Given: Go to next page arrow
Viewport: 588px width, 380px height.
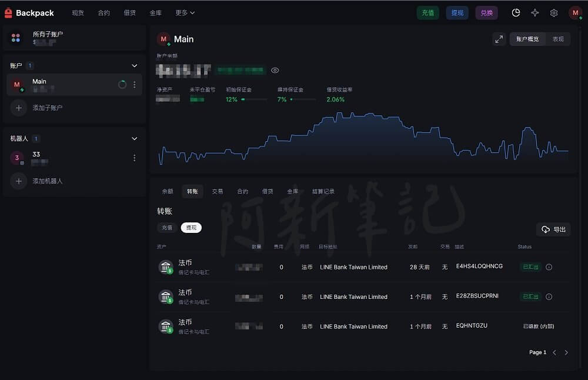Looking at the screenshot, I should coord(566,352).
